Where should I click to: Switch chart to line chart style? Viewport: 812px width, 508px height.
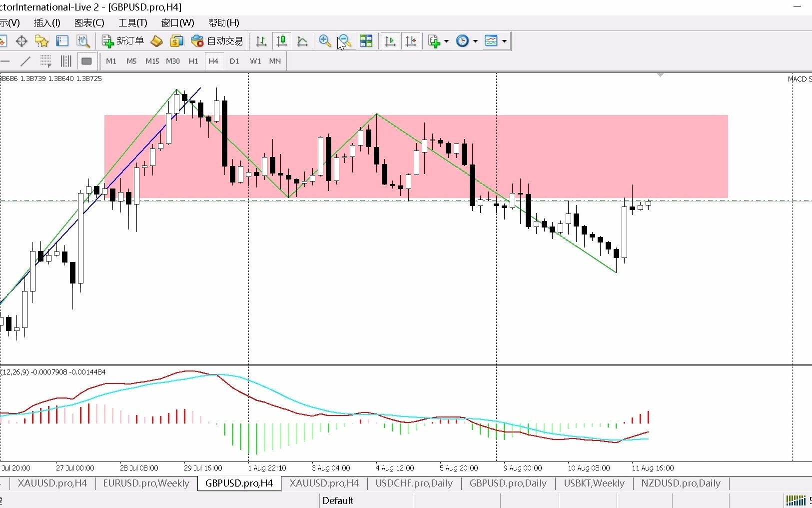pos(302,41)
